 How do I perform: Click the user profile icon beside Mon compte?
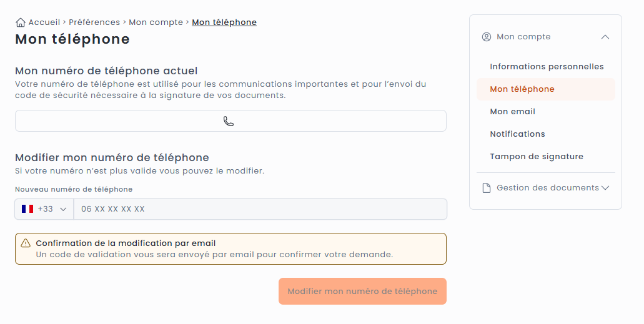click(487, 37)
